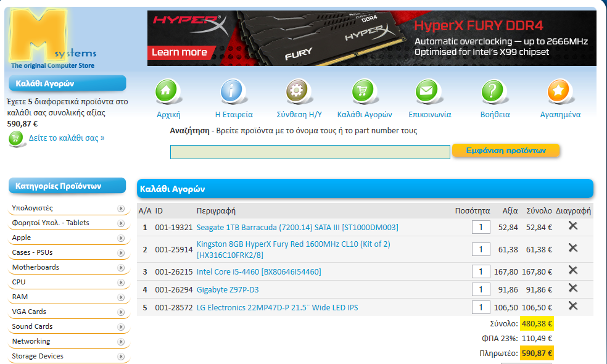Click the Εμφάνιση προϊόντων search button

coord(506,151)
